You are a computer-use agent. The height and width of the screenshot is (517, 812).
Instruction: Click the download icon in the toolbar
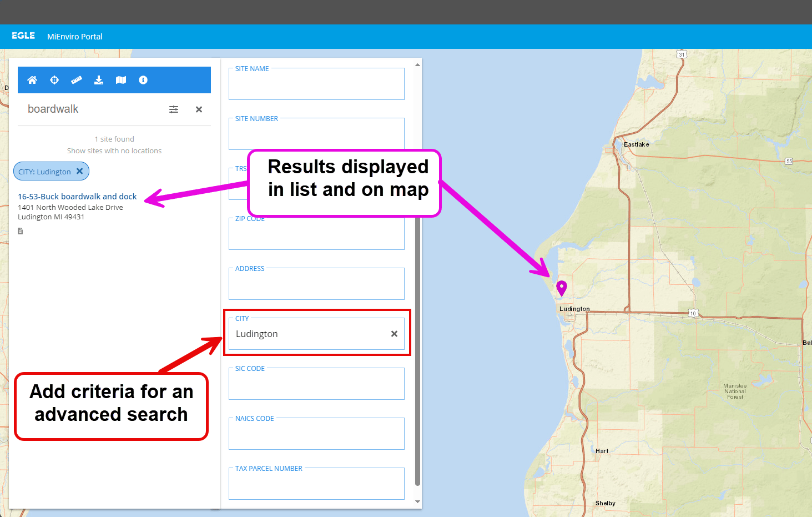coord(99,80)
